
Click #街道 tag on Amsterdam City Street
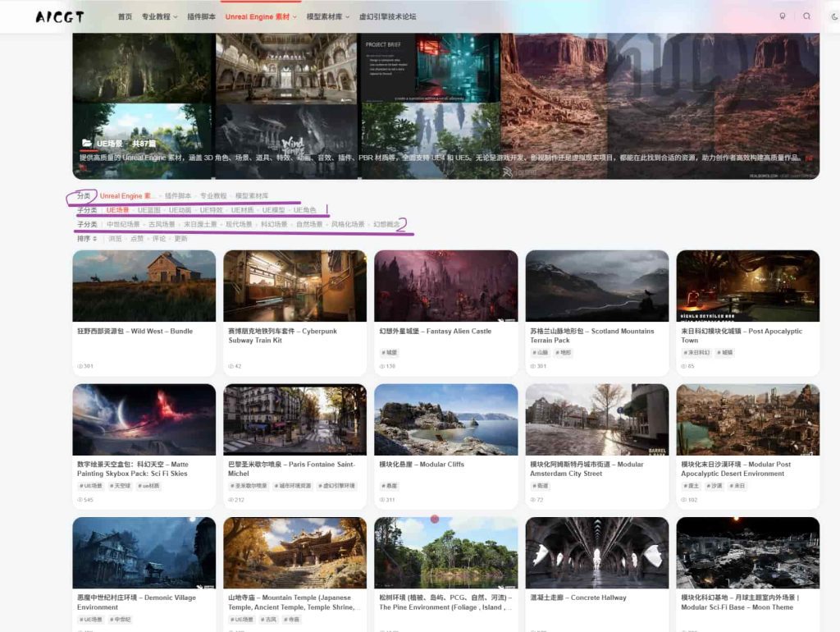pyautogui.click(x=541, y=486)
